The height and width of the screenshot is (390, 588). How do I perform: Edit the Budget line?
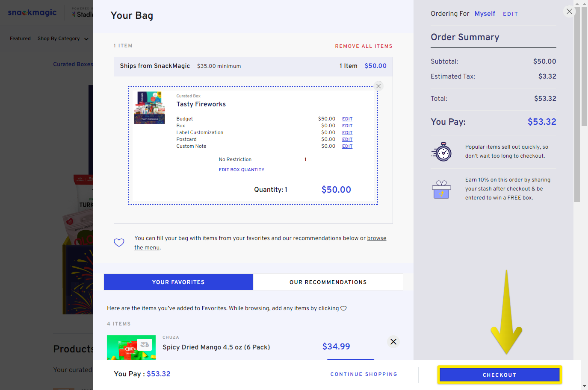(347, 119)
